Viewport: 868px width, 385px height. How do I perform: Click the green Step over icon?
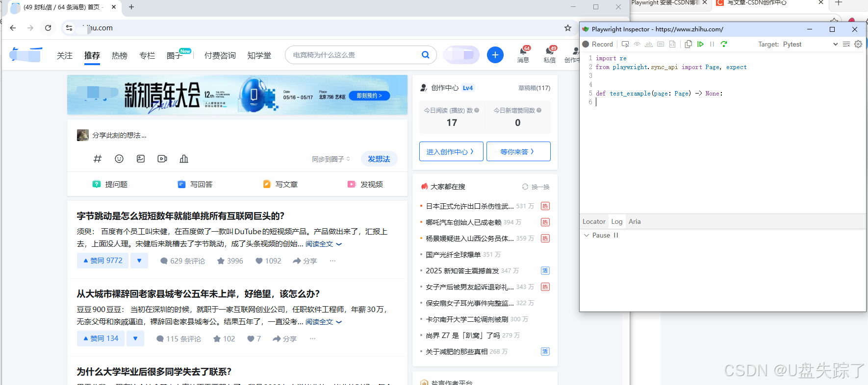724,44
